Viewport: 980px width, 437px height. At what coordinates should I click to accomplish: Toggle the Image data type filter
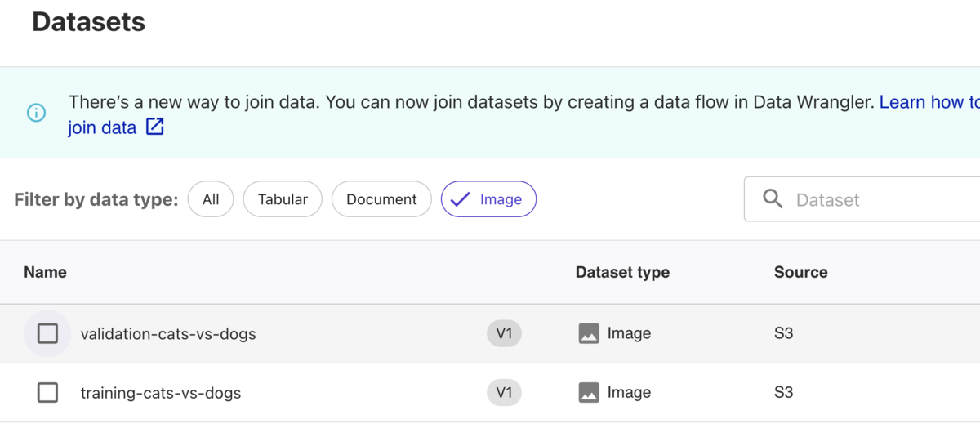[488, 199]
